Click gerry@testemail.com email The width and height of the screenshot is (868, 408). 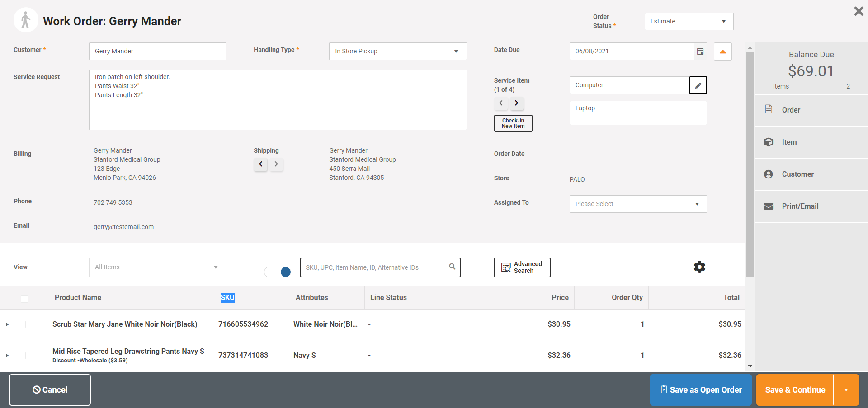tap(123, 227)
